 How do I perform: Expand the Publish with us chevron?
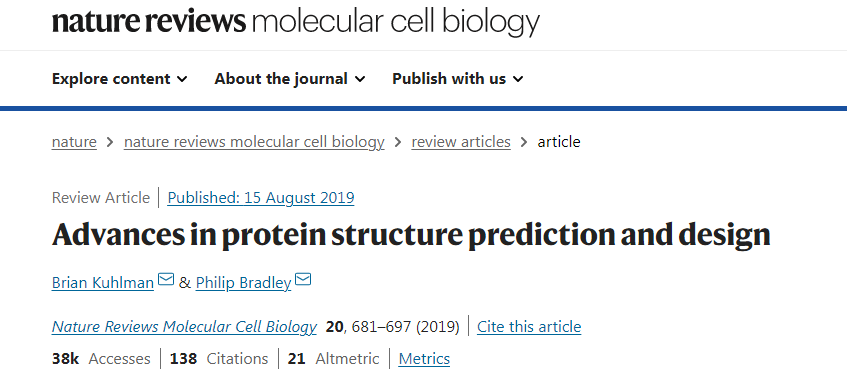click(x=518, y=79)
